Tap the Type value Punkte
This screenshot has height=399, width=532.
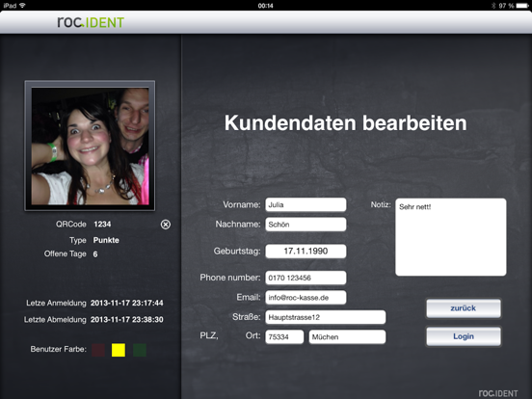point(106,240)
